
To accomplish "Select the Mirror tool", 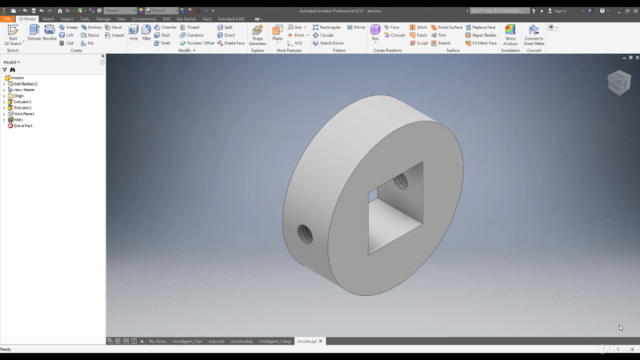I will (x=356, y=27).
